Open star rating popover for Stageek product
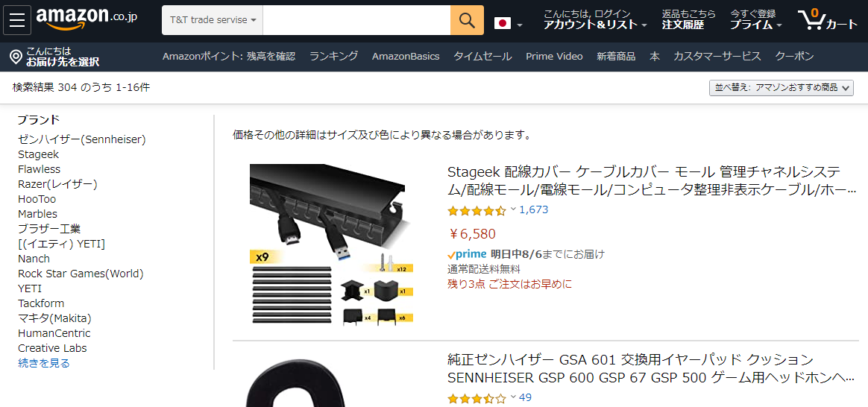The image size is (868, 407). pyautogui.click(x=482, y=210)
